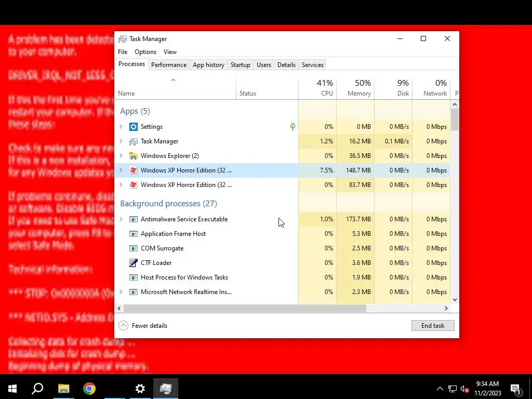Show hidden system tray icons
The height and width of the screenshot is (399, 532).
click(x=440, y=389)
